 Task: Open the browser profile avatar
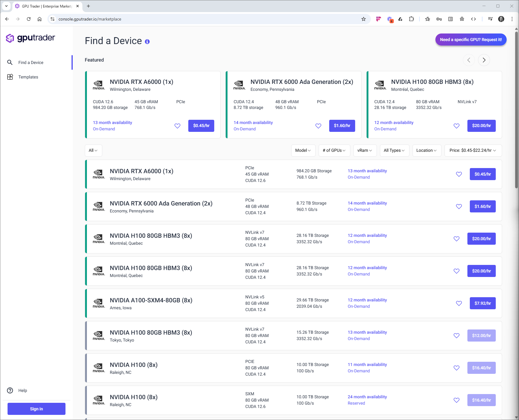coord(501,19)
